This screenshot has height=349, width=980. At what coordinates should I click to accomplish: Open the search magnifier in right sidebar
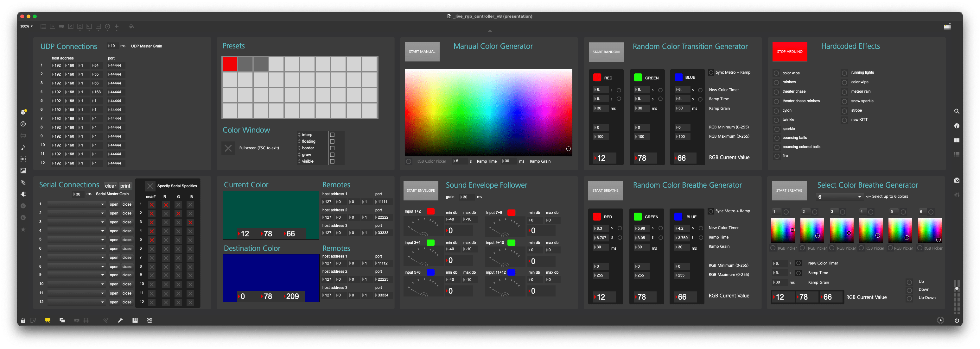(957, 111)
